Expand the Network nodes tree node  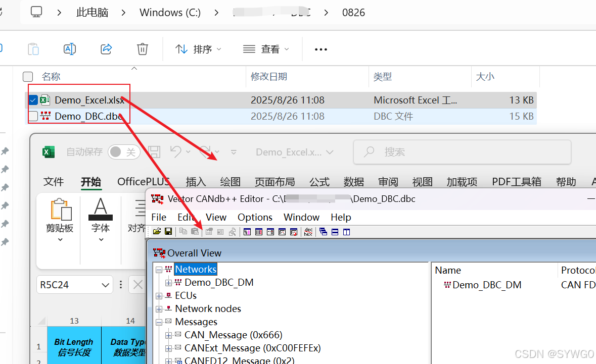tap(159, 309)
